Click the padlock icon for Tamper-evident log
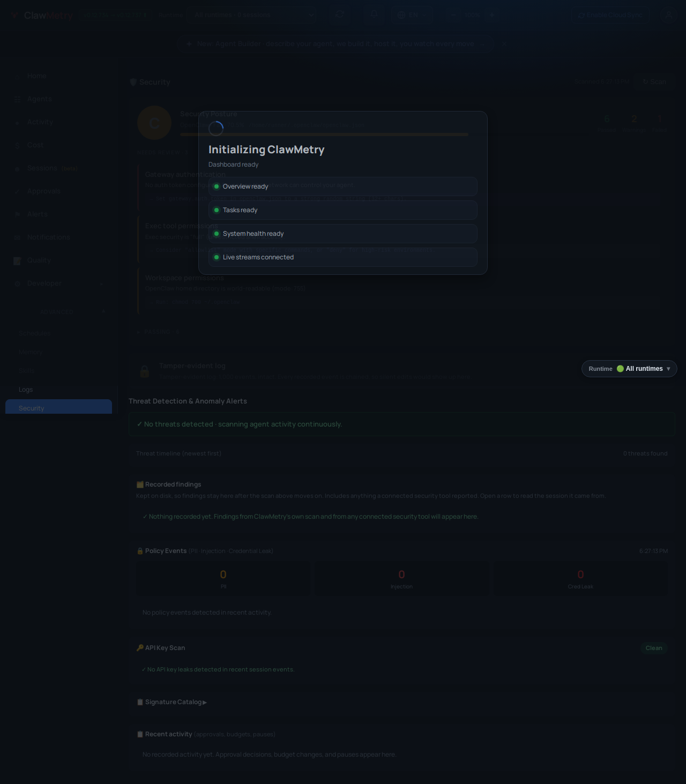Viewport: 686px width, 784px height. [x=145, y=371]
